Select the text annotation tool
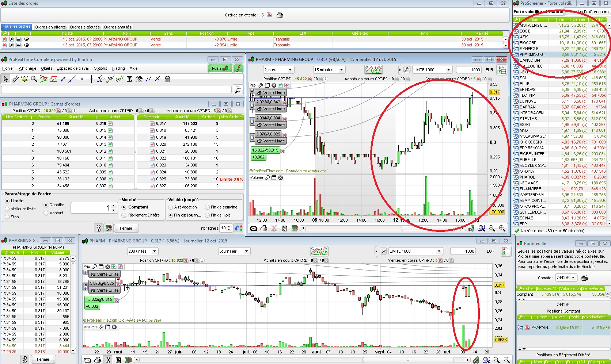The image size is (611, 364). point(129,79)
